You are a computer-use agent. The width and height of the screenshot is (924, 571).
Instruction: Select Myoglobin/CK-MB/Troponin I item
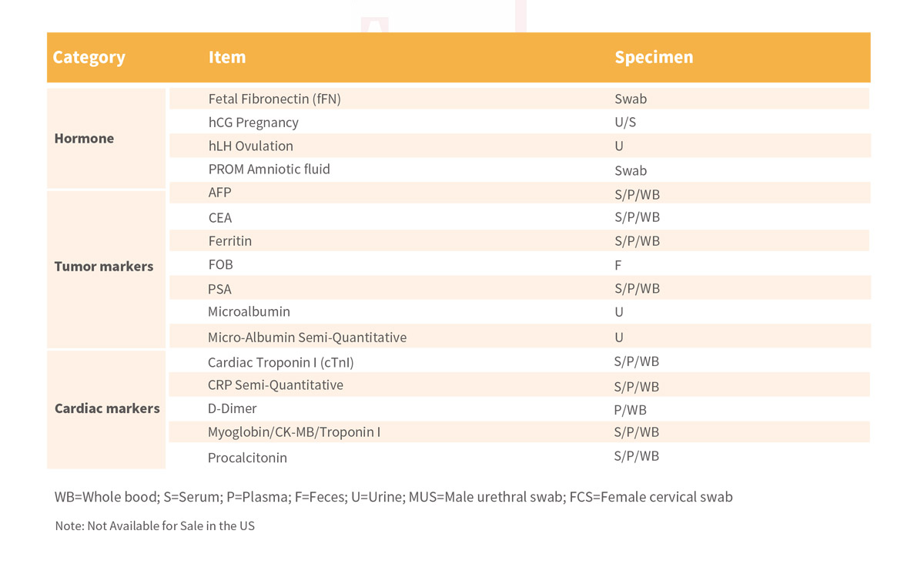293,432
